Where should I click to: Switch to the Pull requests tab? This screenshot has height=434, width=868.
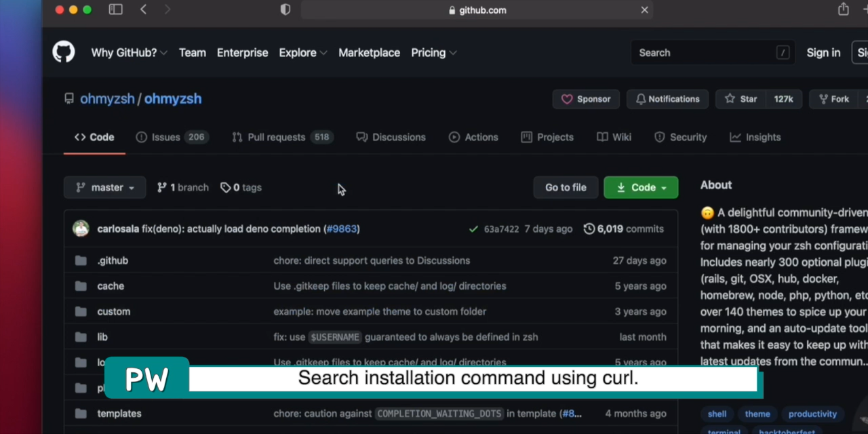coord(283,137)
